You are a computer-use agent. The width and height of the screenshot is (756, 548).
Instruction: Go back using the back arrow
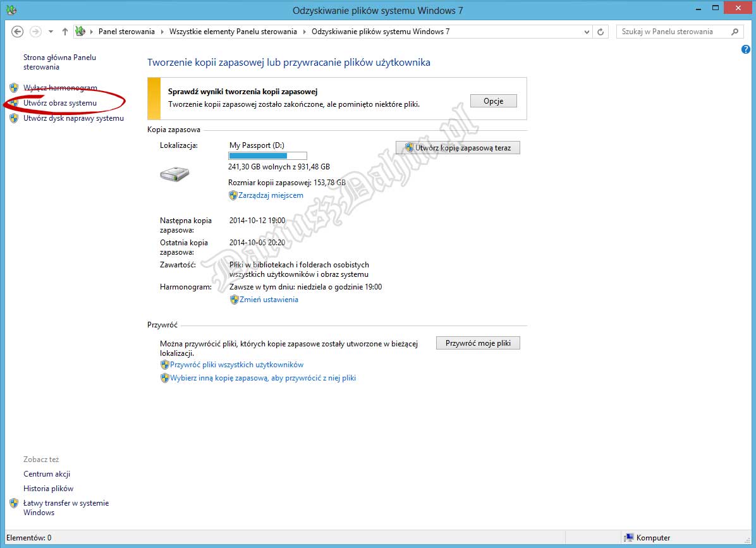point(17,32)
